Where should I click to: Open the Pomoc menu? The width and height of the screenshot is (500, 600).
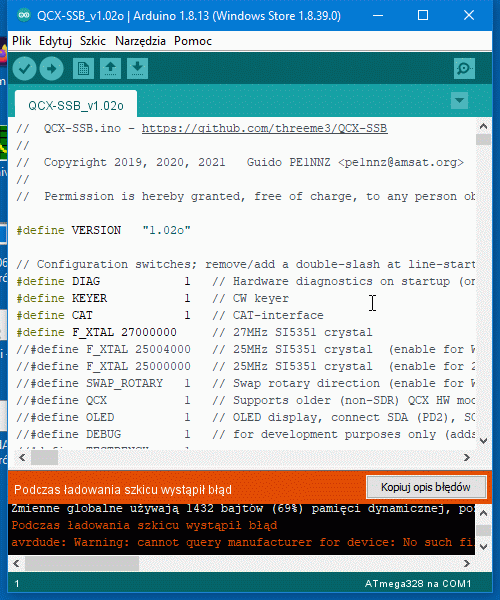[193, 41]
